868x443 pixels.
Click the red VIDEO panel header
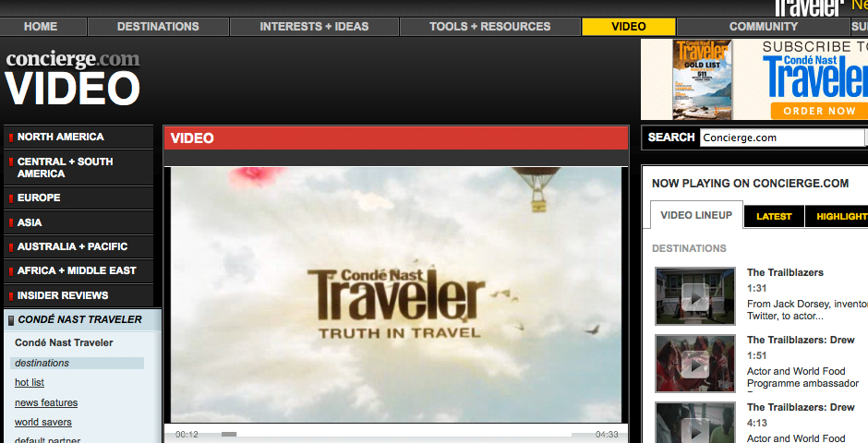(x=396, y=138)
